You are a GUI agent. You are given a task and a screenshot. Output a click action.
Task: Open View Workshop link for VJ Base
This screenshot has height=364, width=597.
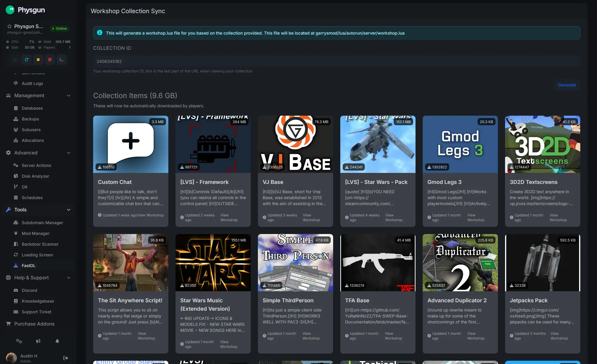tap(311, 218)
